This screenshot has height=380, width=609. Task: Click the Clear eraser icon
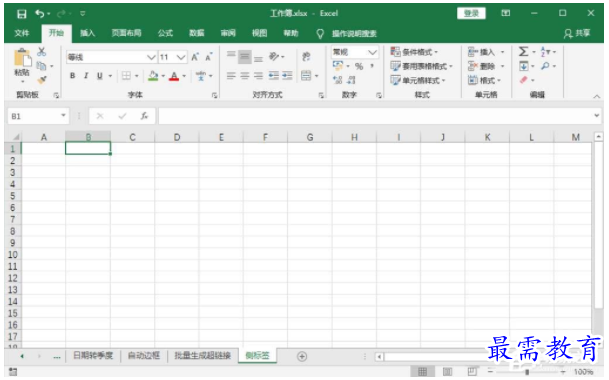[x=524, y=80]
